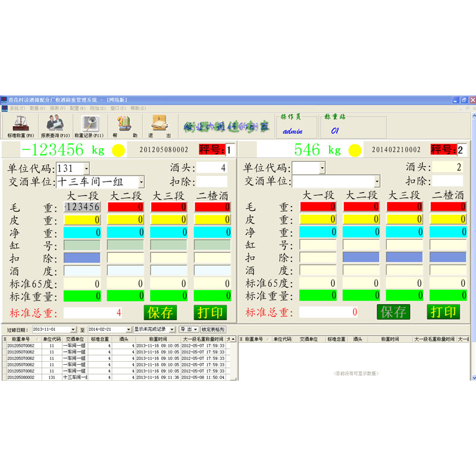476x476 pixels.
Task: Click 标准总重 field showing 0 on scale 2
Action: tap(328, 312)
